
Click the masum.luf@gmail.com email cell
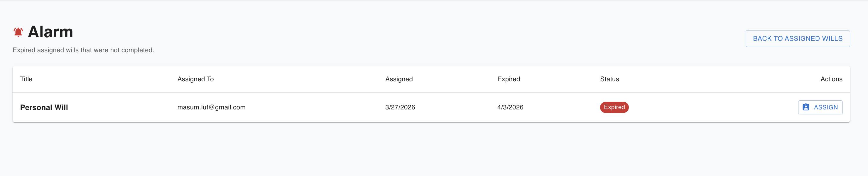click(211, 107)
